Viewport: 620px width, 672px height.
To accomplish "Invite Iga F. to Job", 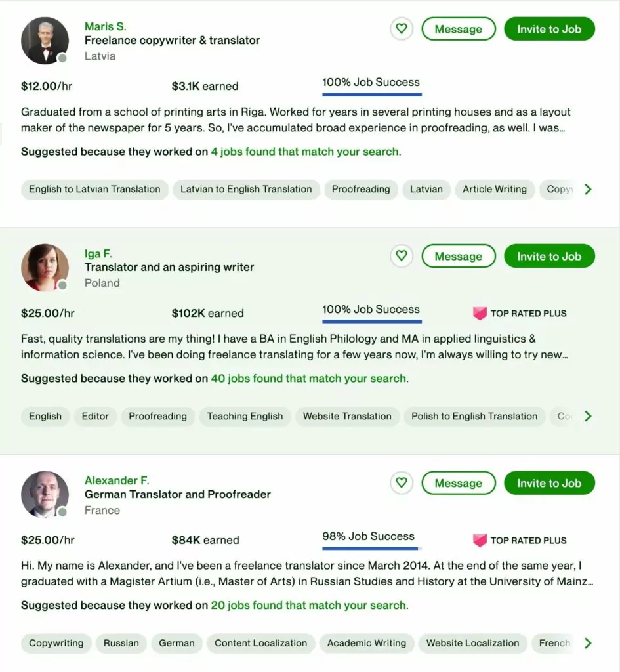I will 549,256.
